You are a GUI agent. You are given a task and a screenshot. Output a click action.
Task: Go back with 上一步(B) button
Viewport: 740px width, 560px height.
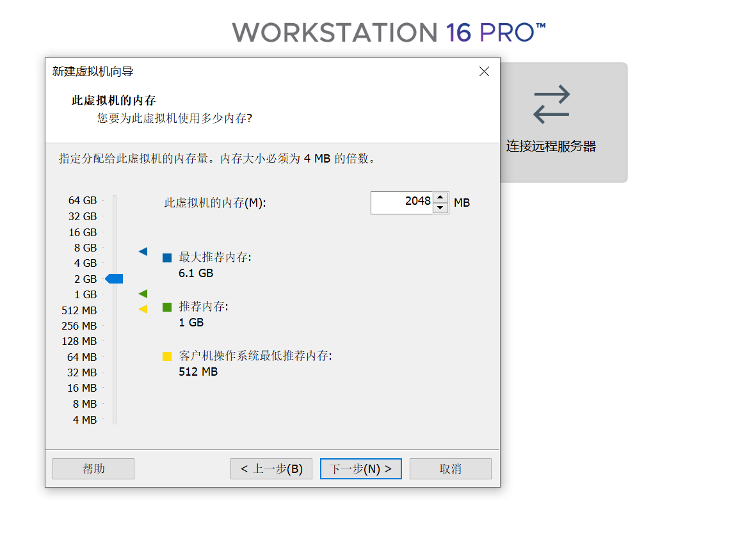coord(271,468)
